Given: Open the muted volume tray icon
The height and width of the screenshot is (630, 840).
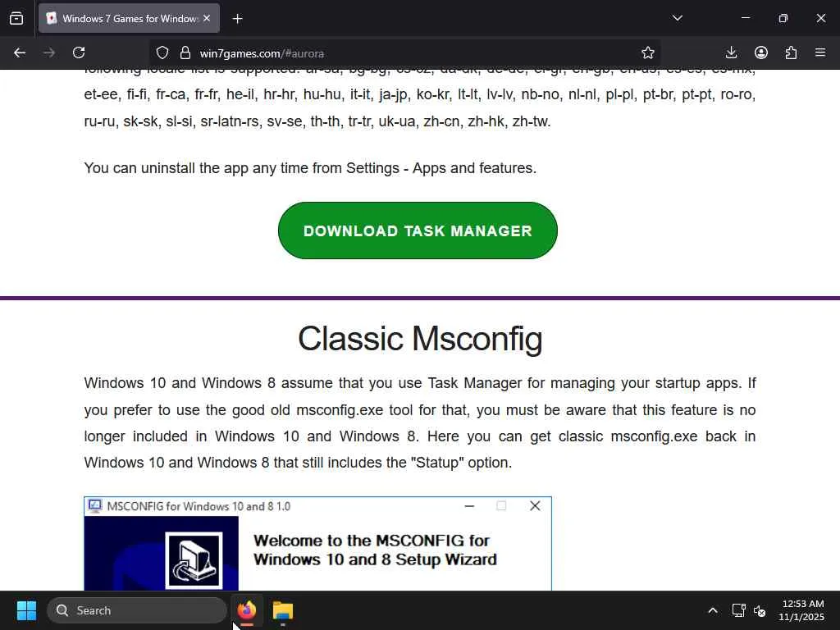Looking at the screenshot, I should [760, 610].
